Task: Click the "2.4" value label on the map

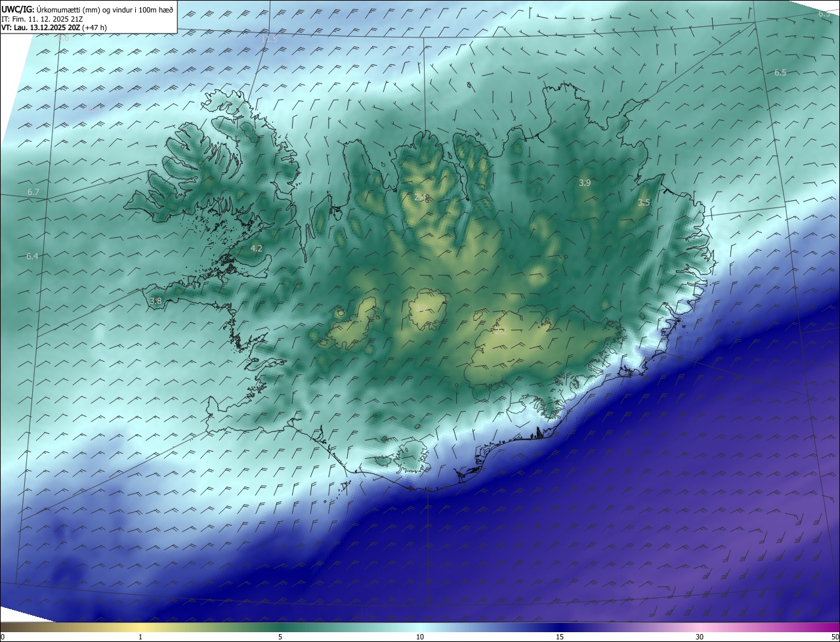Action: 421,197
